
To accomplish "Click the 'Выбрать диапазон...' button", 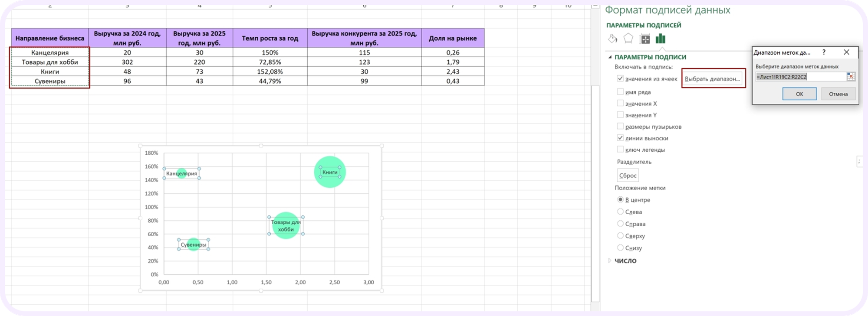I will click(712, 79).
